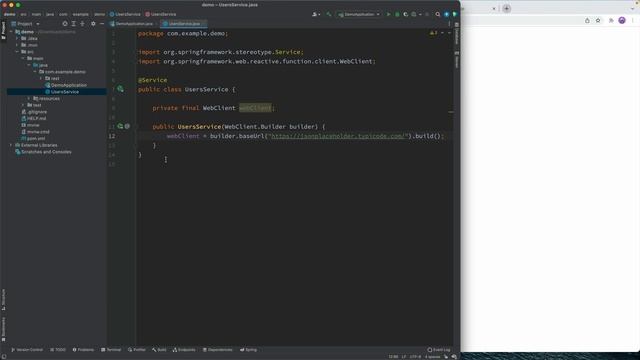Switch to DemoApplication.java editor tab

tap(134, 24)
